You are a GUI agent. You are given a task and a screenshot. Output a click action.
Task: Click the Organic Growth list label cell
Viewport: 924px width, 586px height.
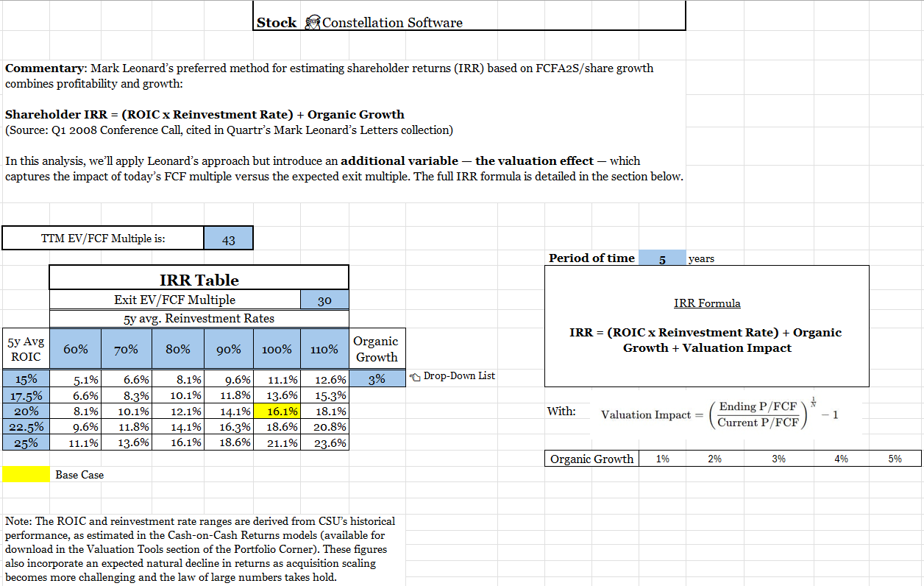click(x=592, y=459)
